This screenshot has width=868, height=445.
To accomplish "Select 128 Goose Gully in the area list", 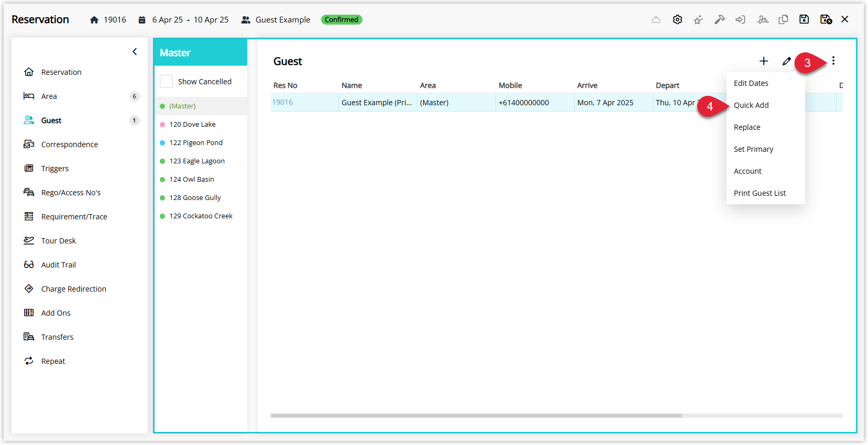I will (201, 197).
